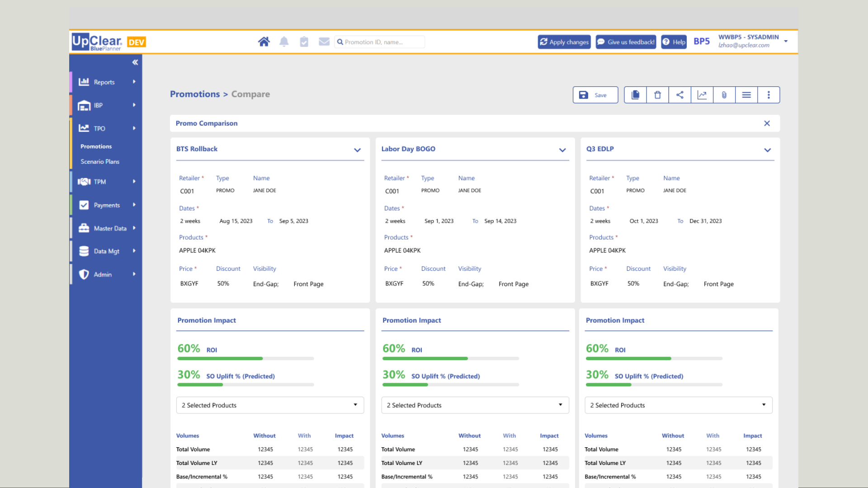Screen dimensions: 868x488
Task: Click the share icon
Action: point(680,95)
